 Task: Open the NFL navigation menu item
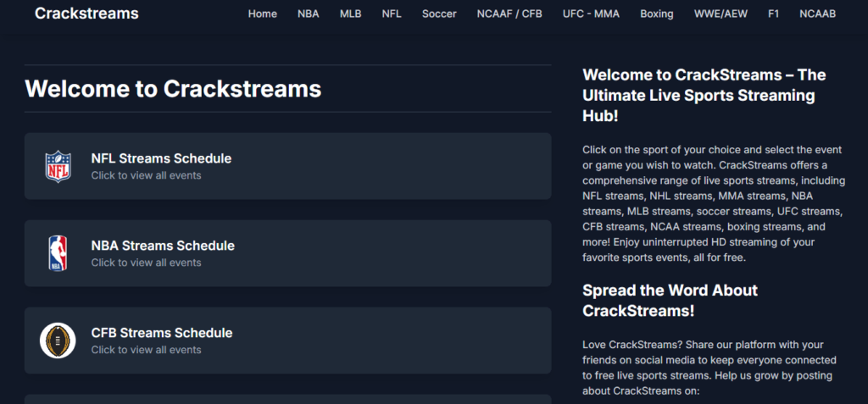coord(392,14)
